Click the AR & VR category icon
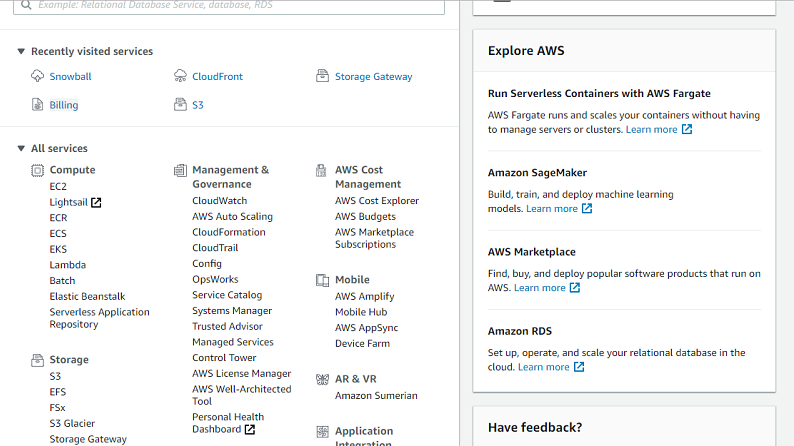The width and height of the screenshot is (794, 446). click(323, 380)
